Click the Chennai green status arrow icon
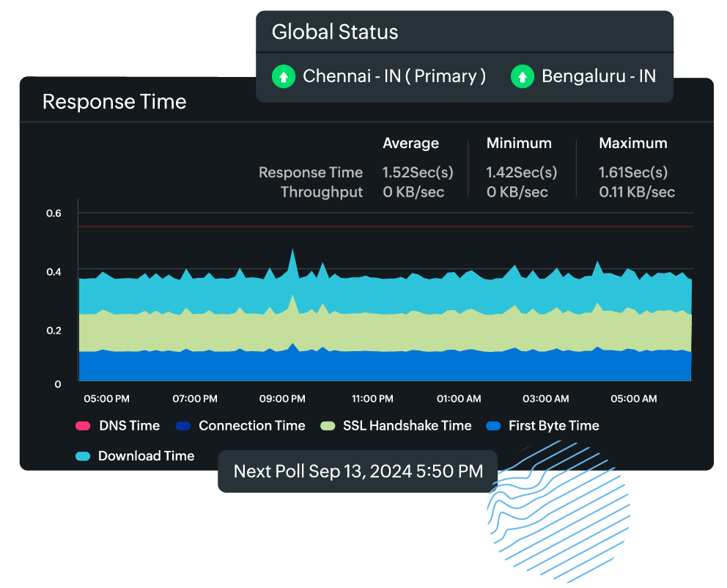727x588 pixels. coord(284,76)
